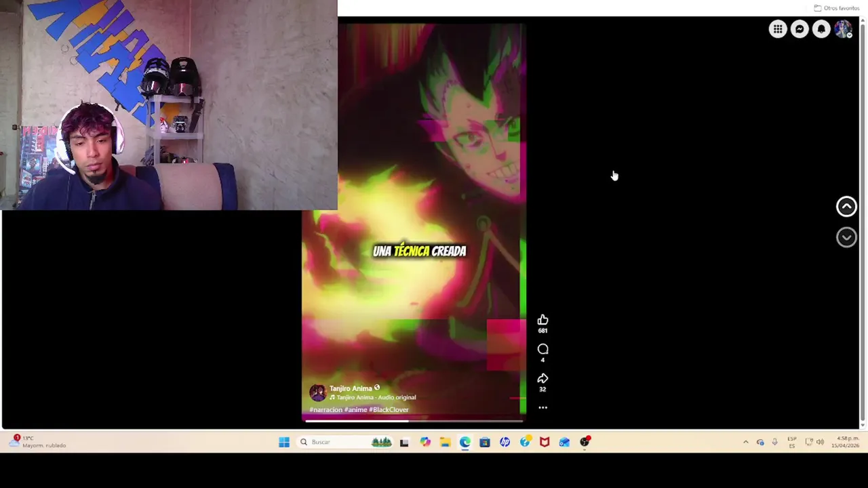Open the microphone tray icon
This screenshot has width=868, height=488.
pos(774,442)
